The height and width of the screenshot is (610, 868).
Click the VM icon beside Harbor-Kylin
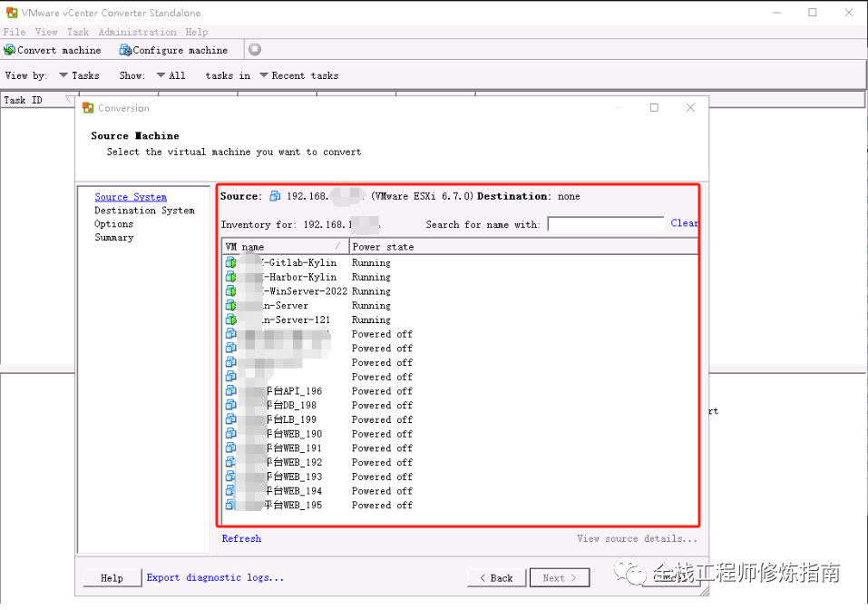(231, 277)
